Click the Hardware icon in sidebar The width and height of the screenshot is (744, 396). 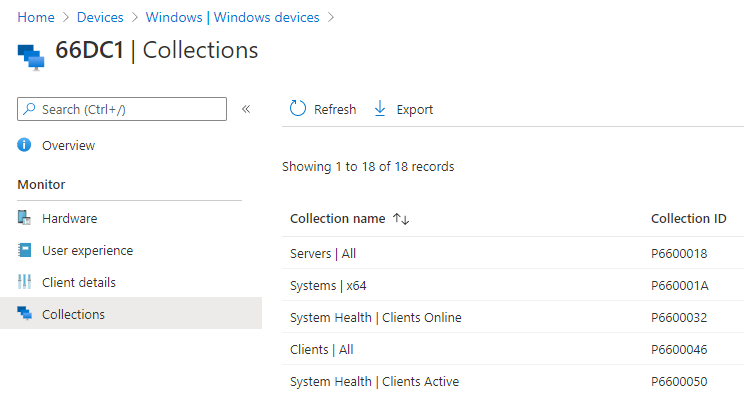24,218
